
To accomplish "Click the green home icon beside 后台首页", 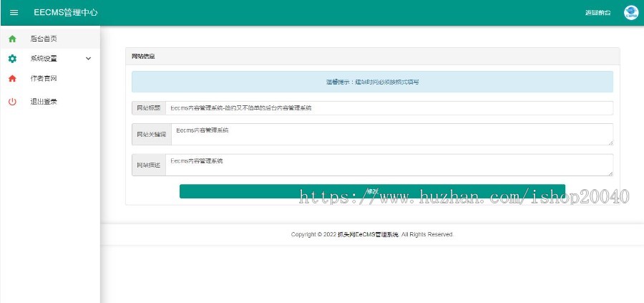I will (12, 39).
